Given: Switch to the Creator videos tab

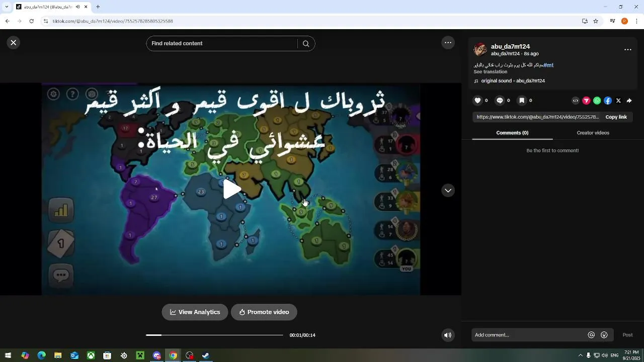Looking at the screenshot, I should (593, 133).
